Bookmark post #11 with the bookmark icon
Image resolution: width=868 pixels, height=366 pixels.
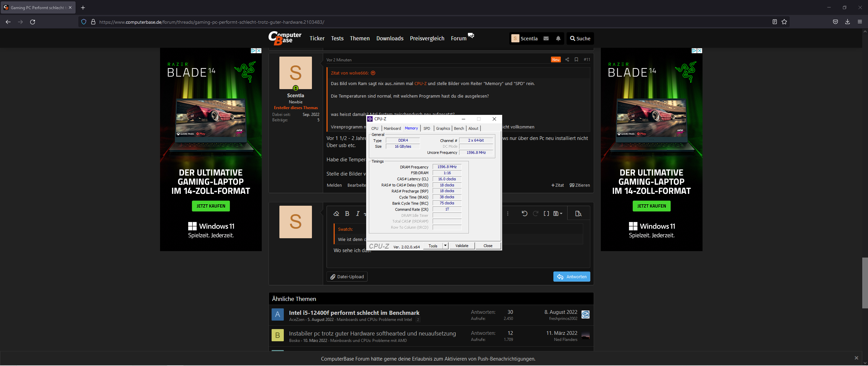pos(576,60)
